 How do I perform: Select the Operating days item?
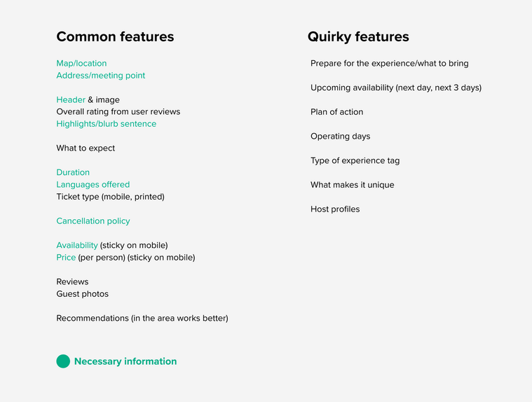pos(341,137)
